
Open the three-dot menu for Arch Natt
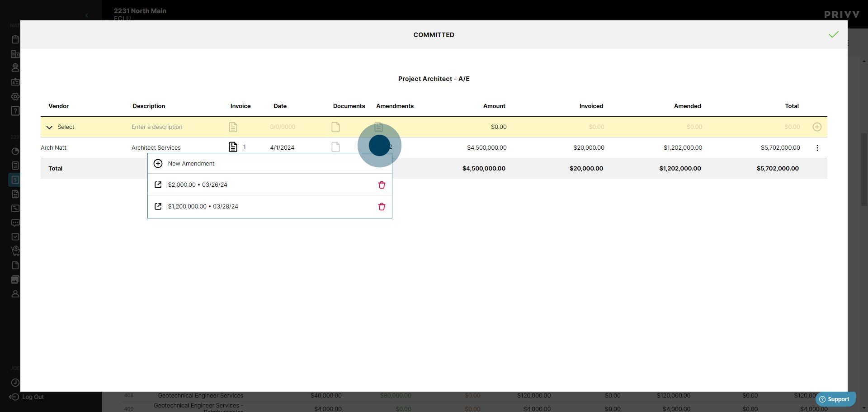(x=817, y=148)
